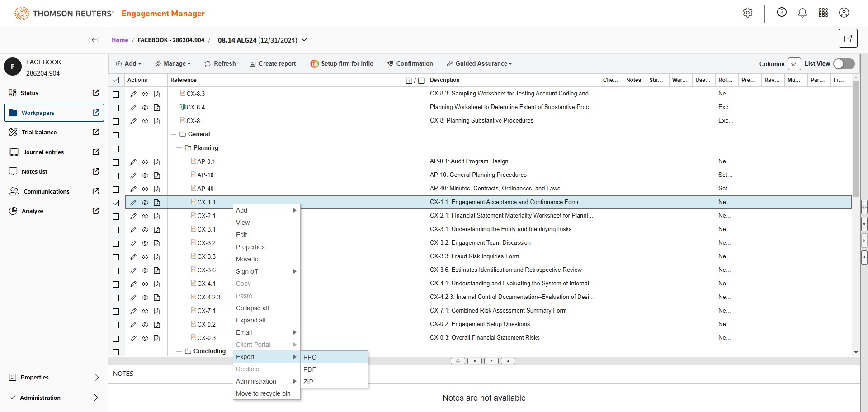Open the settings gear in the header
Viewport: 868px width, 412px height.
748,13
